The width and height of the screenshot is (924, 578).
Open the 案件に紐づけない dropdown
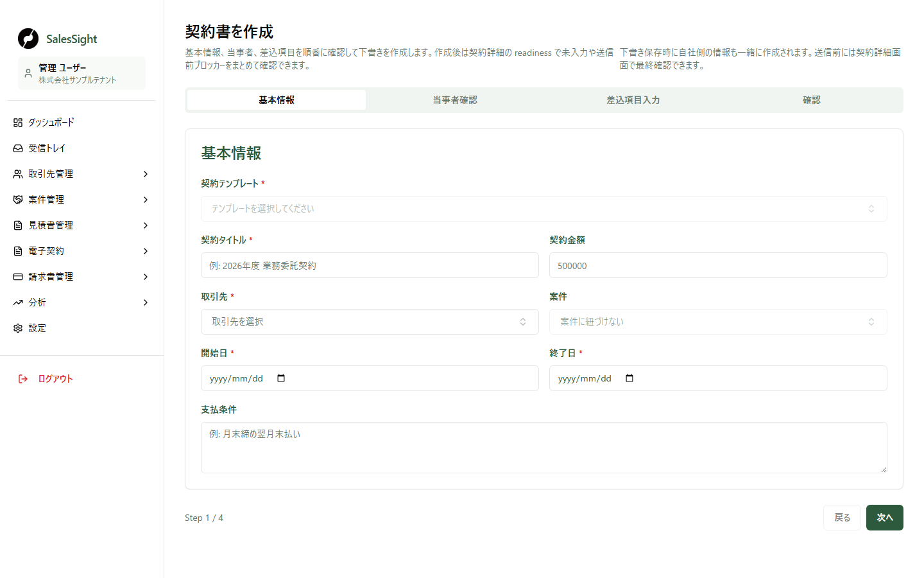[718, 322]
